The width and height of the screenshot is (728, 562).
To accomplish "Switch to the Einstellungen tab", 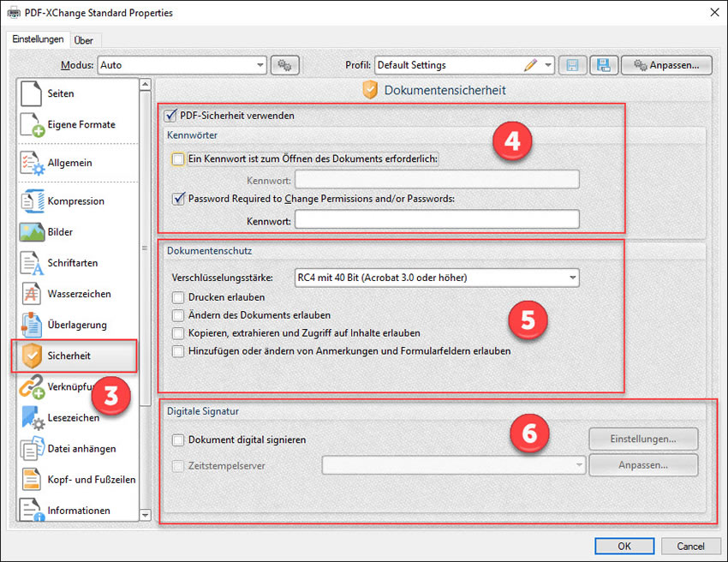I will point(38,39).
